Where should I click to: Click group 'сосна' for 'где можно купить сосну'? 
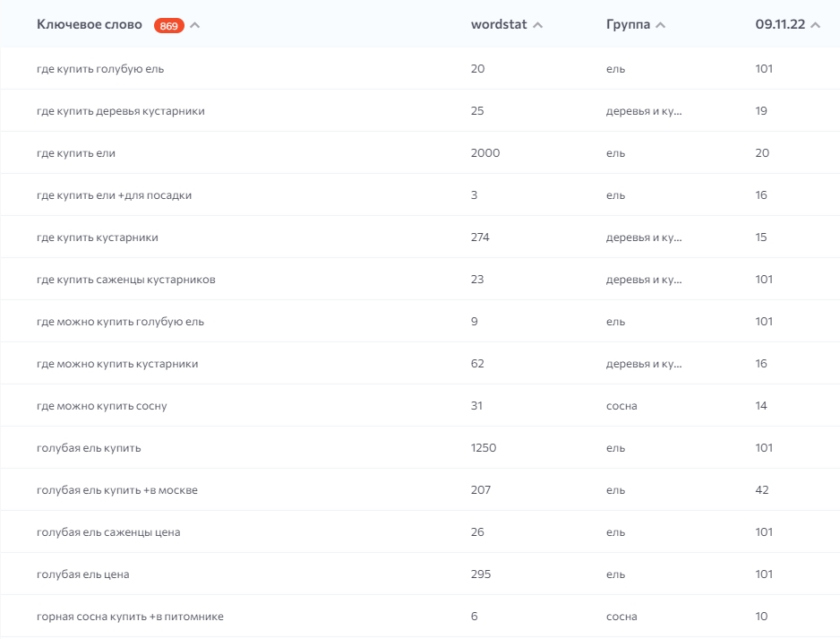tap(621, 406)
